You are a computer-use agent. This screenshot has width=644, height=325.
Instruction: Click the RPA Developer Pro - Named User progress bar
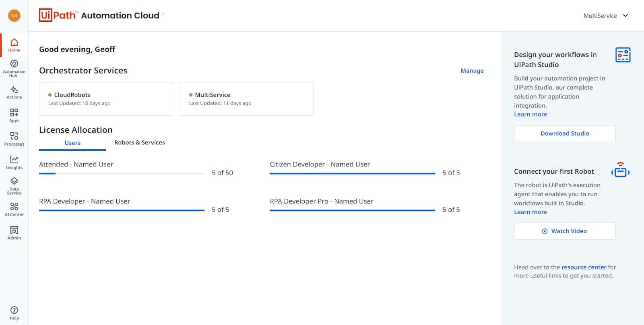pyautogui.click(x=353, y=210)
